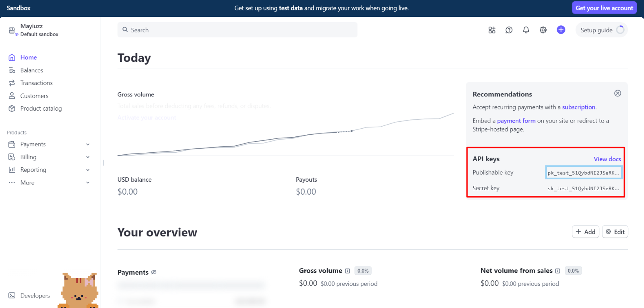Copy the publishable key pk_test value
This screenshot has height=308, width=644.
(x=584, y=172)
